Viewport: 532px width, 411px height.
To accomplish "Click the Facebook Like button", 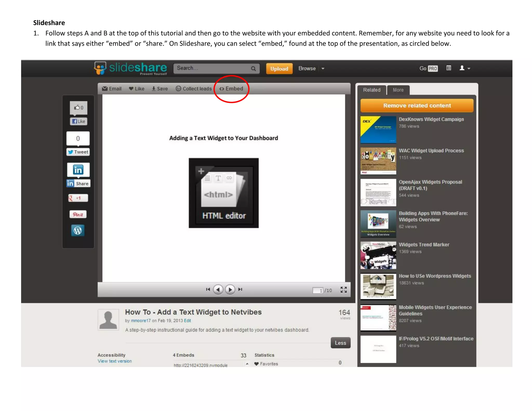I will pos(78,121).
